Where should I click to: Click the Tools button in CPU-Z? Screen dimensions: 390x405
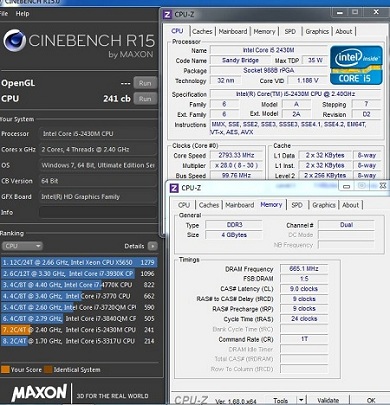(280, 400)
